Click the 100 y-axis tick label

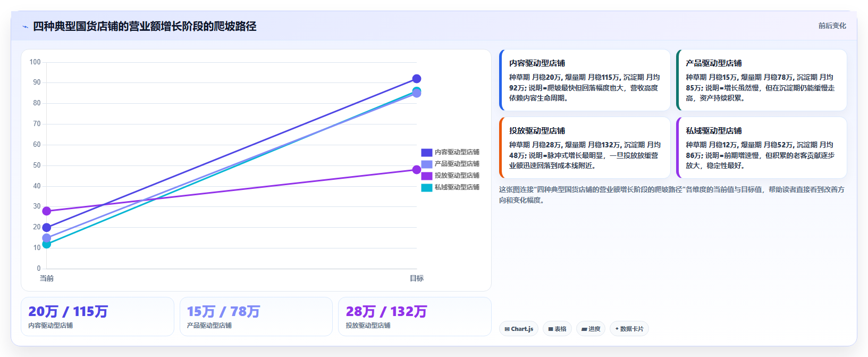[x=35, y=62]
